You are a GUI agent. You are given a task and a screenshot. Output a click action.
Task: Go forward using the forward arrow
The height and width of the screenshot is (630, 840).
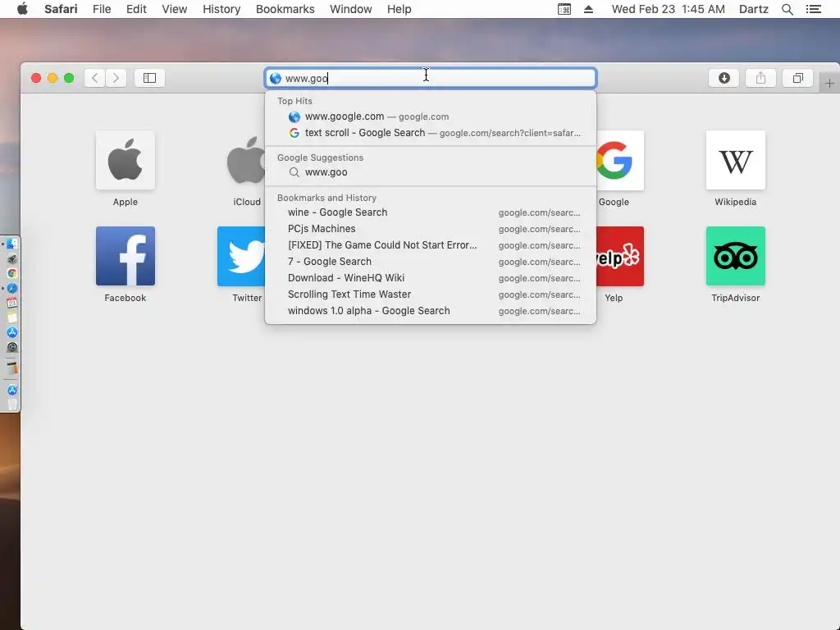click(116, 78)
